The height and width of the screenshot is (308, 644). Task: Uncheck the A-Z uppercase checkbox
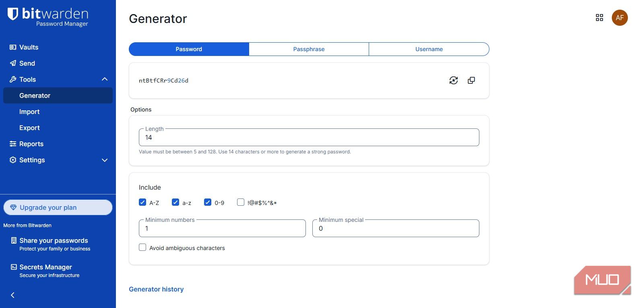(142, 202)
